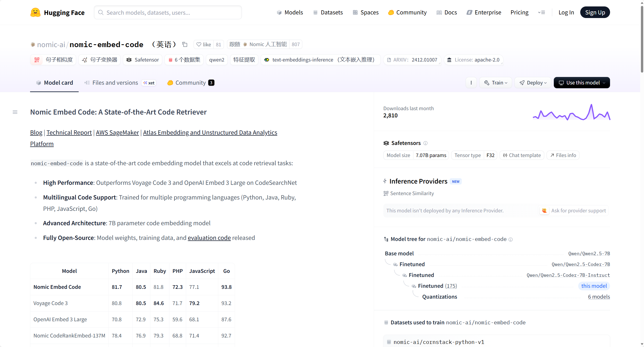This screenshot has height=347, width=644.
Task: Copy model name with the copy icon
Action: pos(185,45)
